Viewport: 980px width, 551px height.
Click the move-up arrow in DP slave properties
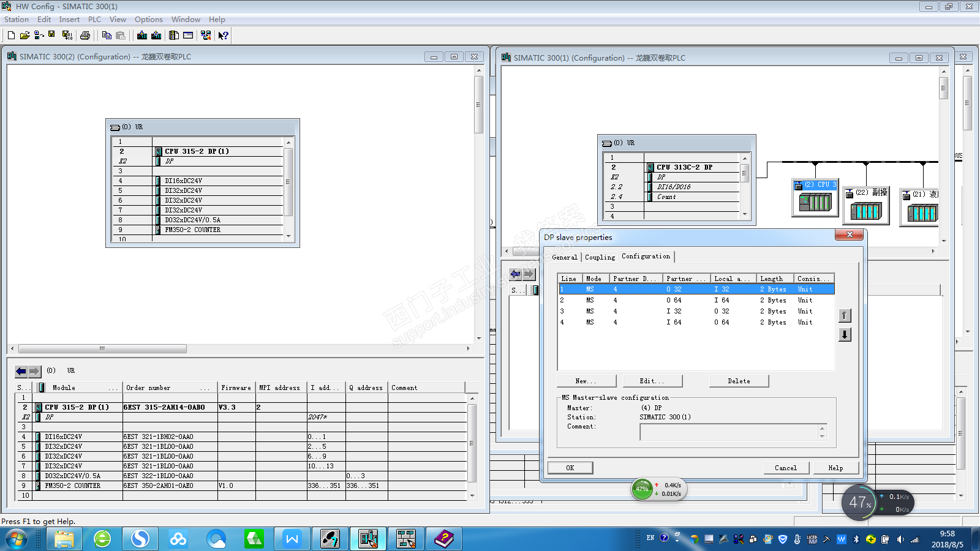tap(845, 315)
